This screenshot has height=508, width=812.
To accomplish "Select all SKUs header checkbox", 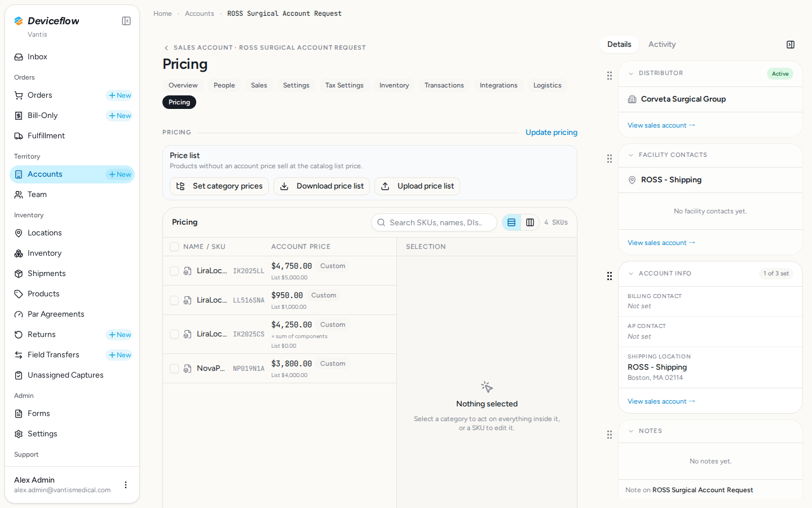I will pos(174,247).
